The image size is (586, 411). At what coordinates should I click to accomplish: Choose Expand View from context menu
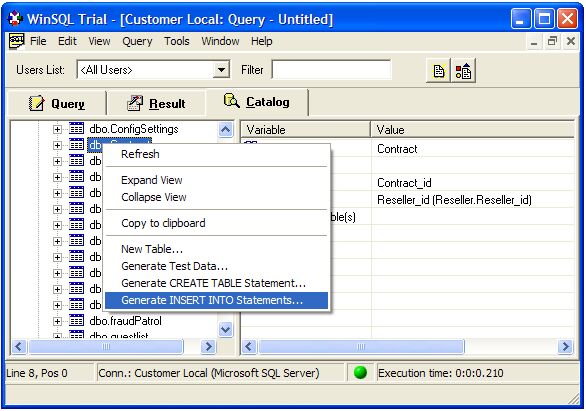point(152,180)
